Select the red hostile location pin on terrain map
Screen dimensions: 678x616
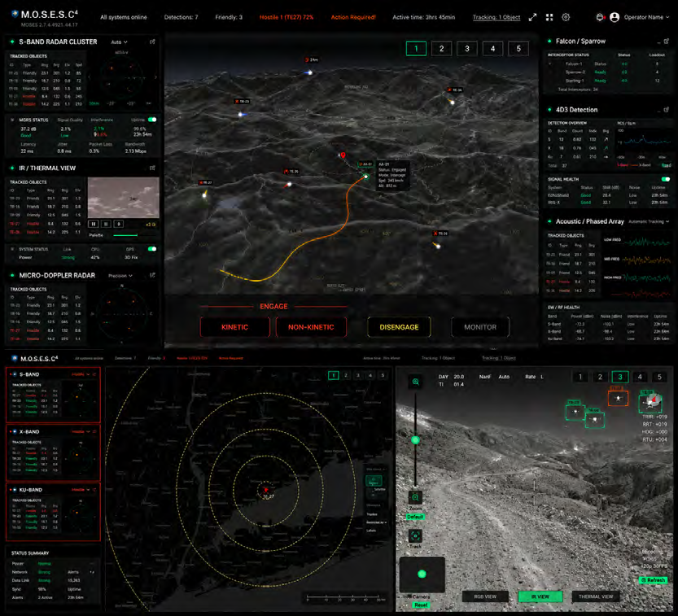[343, 155]
